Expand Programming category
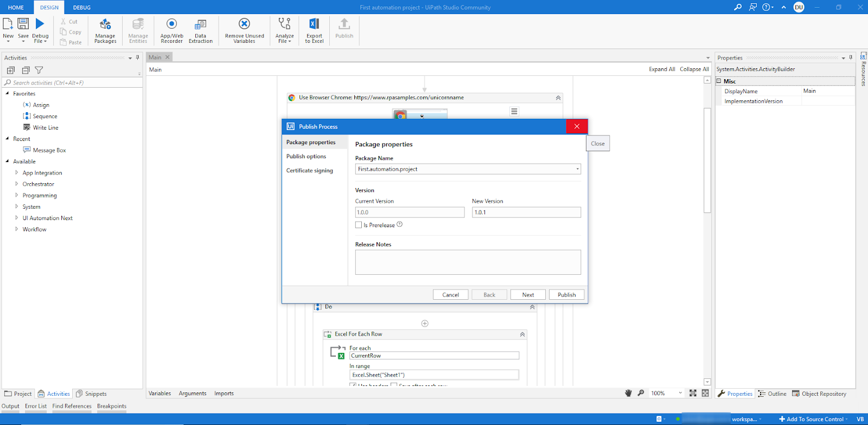868x425 pixels. click(x=17, y=195)
